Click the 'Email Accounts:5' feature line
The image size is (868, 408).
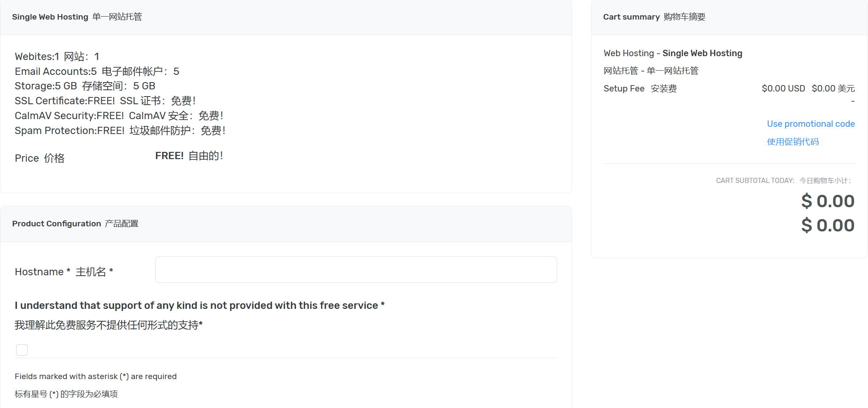pos(56,71)
